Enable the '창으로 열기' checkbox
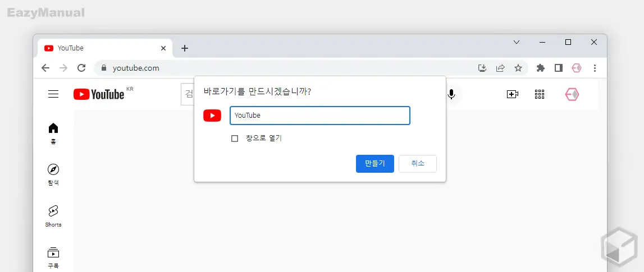The height and width of the screenshot is (272, 644). coord(235,139)
